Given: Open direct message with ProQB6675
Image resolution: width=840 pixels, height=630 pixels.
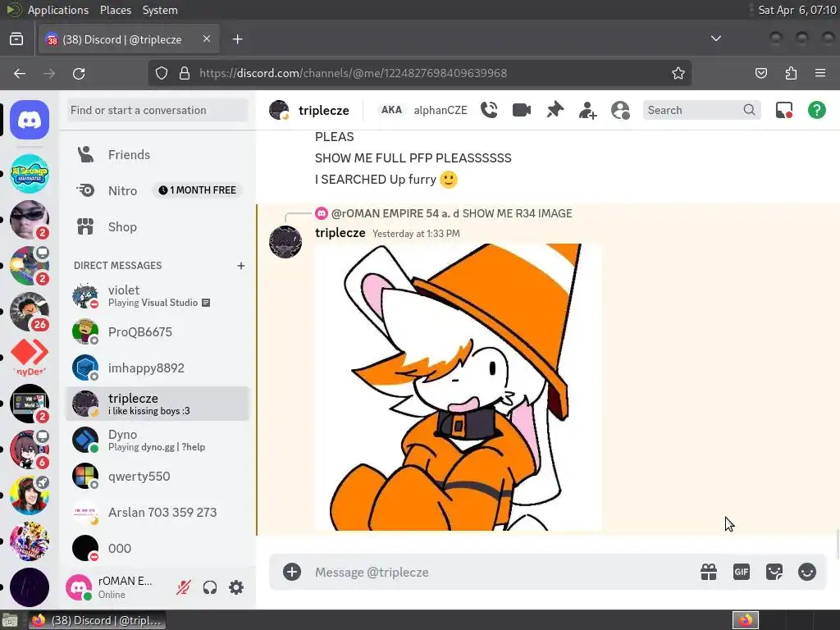Looking at the screenshot, I should 157,331.
